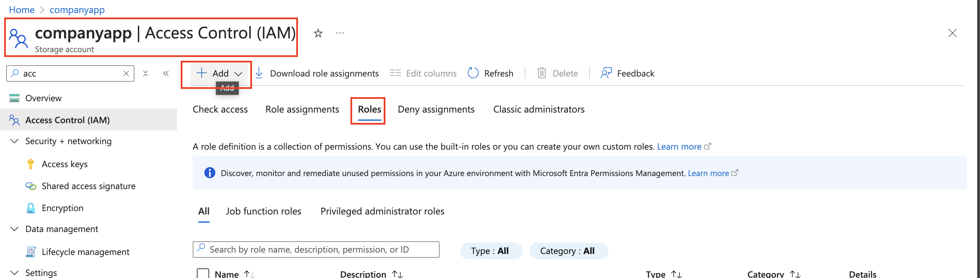Image resolution: width=980 pixels, height=278 pixels.
Task: Switch to Role assignments tab
Action: pyautogui.click(x=302, y=109)
